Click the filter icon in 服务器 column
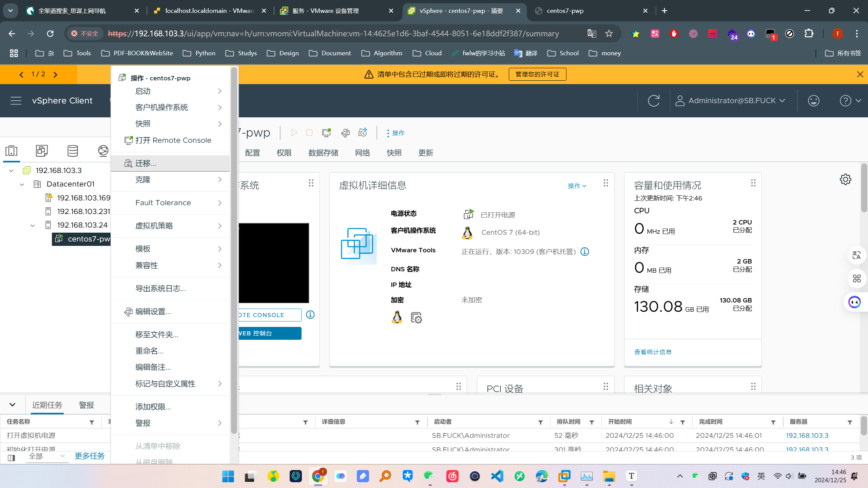Image resolution: width=868 pixels, height=488 pixels. [x=850, y=422]
